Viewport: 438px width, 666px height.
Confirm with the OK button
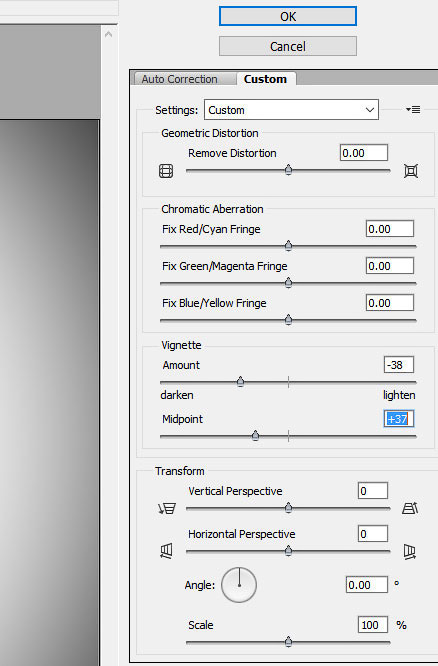click(288, 17)
